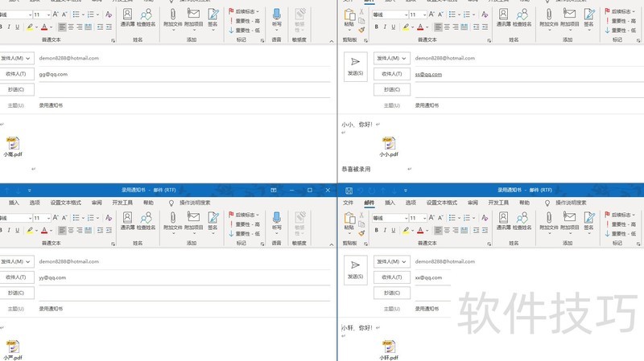The height and width of the screenshot is (361, 644).
Task: Open From (发件人) dropdown in xx@qq.com window
Action: [x=392, y=262]
